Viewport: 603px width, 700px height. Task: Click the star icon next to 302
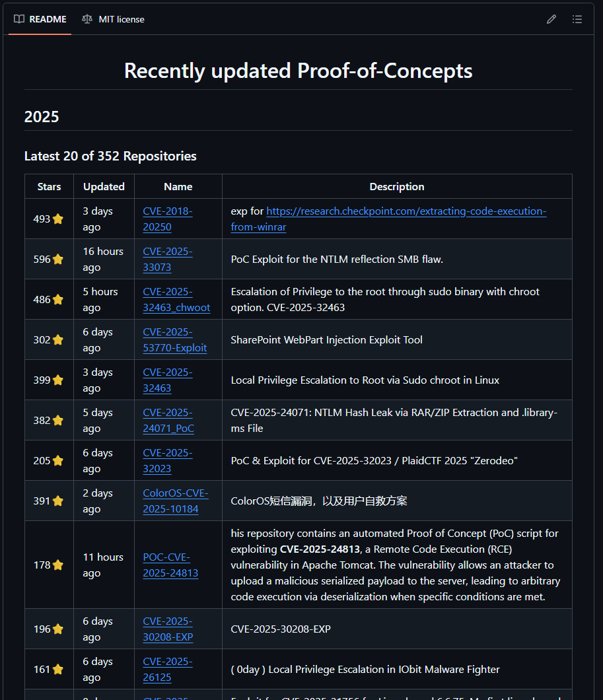click(x=58, y=340)
